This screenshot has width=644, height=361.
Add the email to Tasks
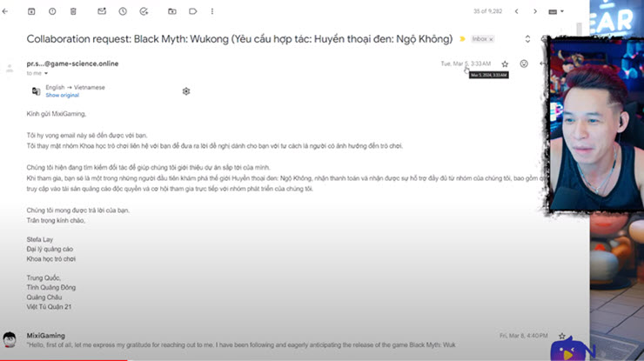pyautogui.click(x=142, y=11)
